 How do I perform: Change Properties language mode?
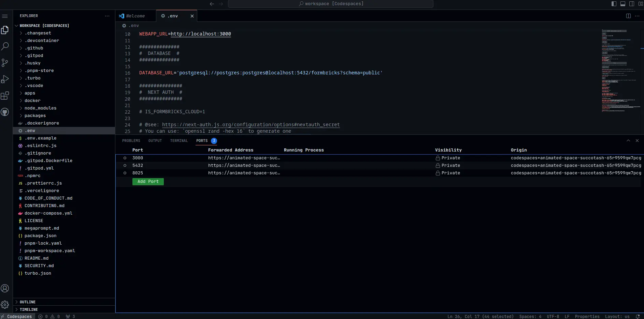[587, 316]
